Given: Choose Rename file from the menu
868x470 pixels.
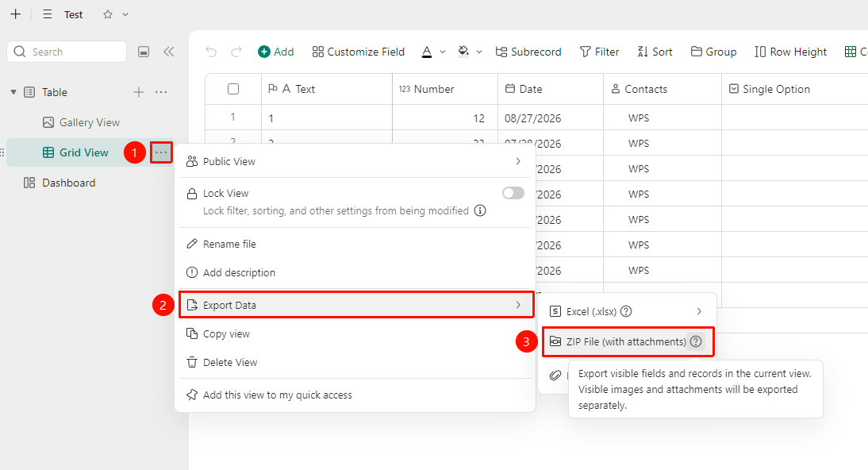Looking at the screenshot, I should (x=355, y=244).
